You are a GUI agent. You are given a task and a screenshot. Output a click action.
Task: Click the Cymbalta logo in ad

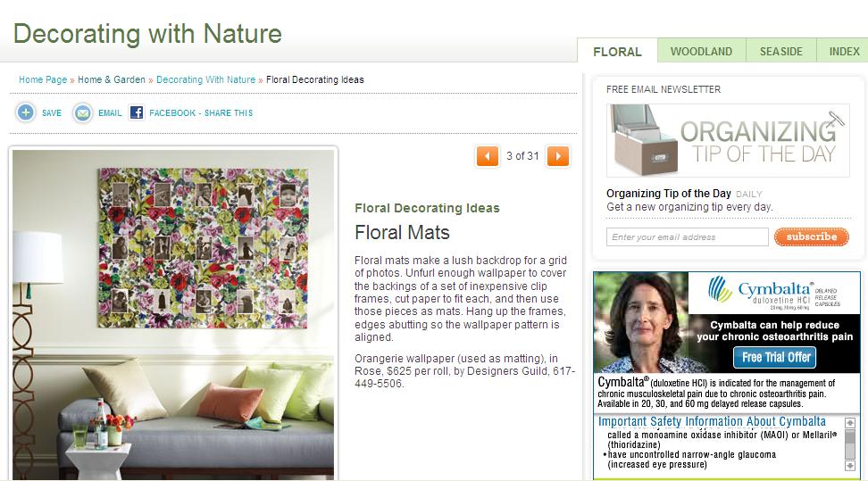click(774, 292)
